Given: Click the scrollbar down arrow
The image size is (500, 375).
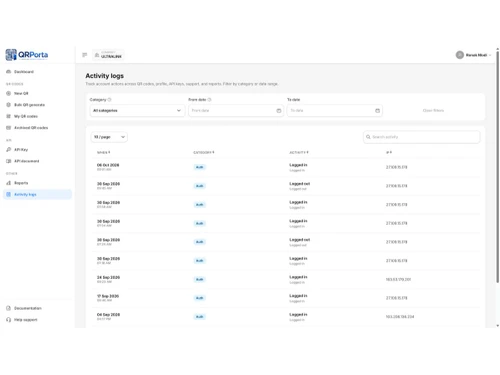Looking at the screenshot, I should click(498, 326).
